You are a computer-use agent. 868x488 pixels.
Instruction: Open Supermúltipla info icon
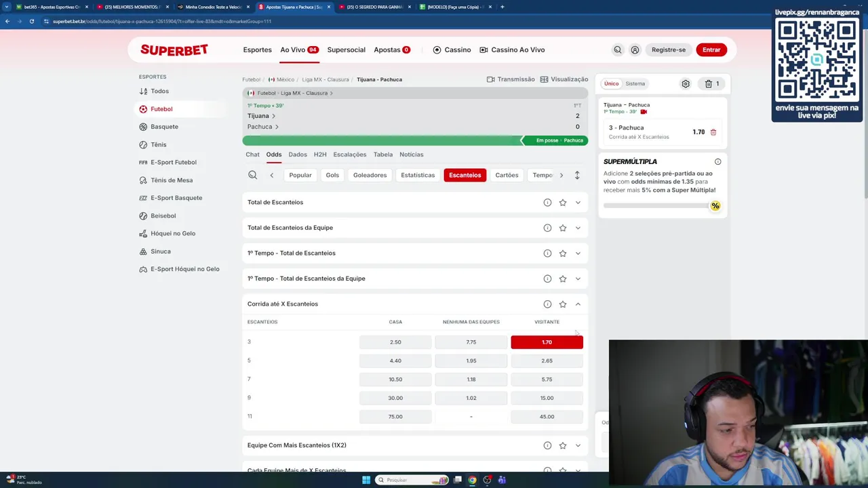[x=717, y=162]
